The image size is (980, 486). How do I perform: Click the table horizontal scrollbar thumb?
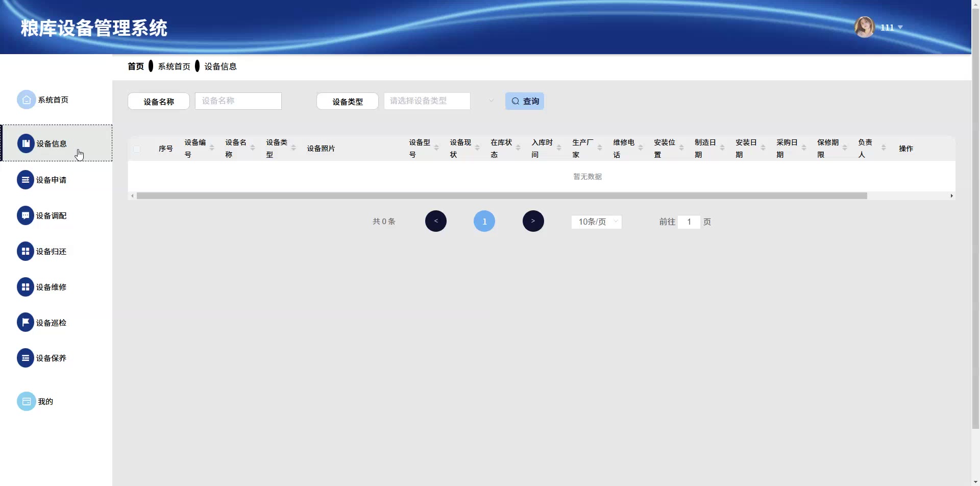(502, 196)
